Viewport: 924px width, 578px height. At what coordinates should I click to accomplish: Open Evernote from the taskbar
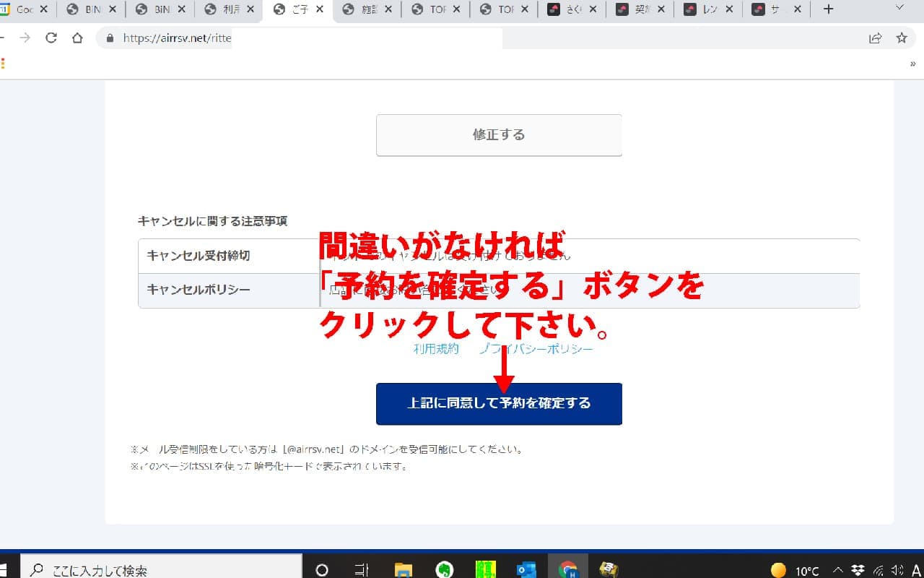pyautogui.click(x=445, y=570)
